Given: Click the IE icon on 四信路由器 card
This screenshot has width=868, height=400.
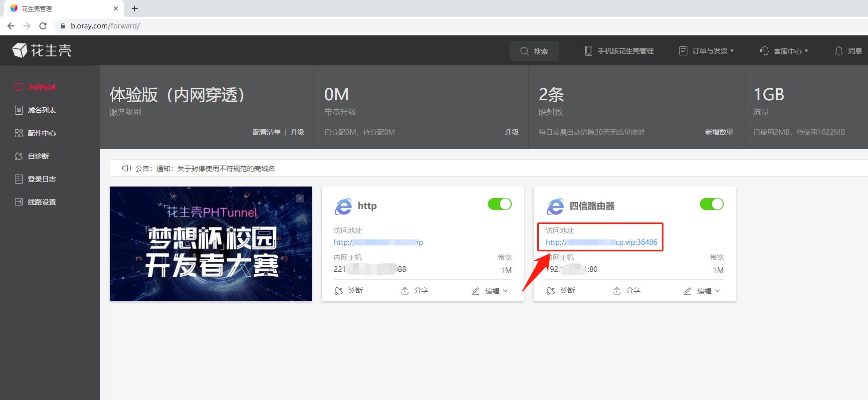Looking at the screenshot, I should [x=555, y=206].
